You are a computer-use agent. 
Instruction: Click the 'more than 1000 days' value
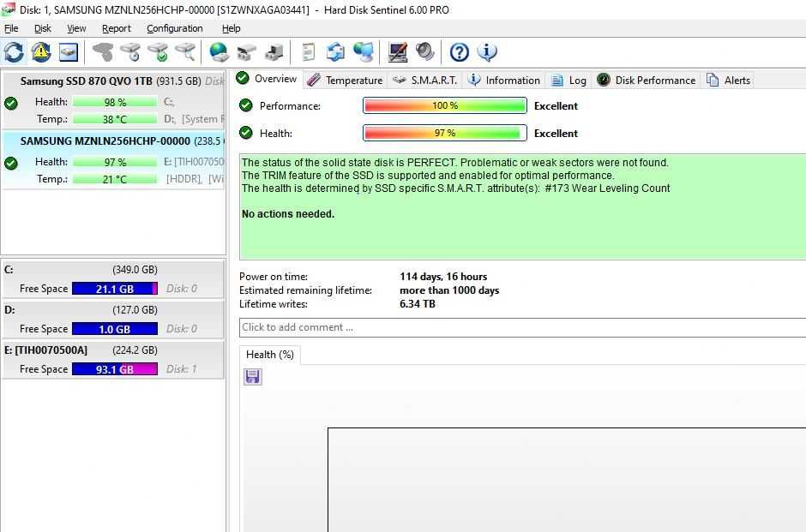pos(449,290)
